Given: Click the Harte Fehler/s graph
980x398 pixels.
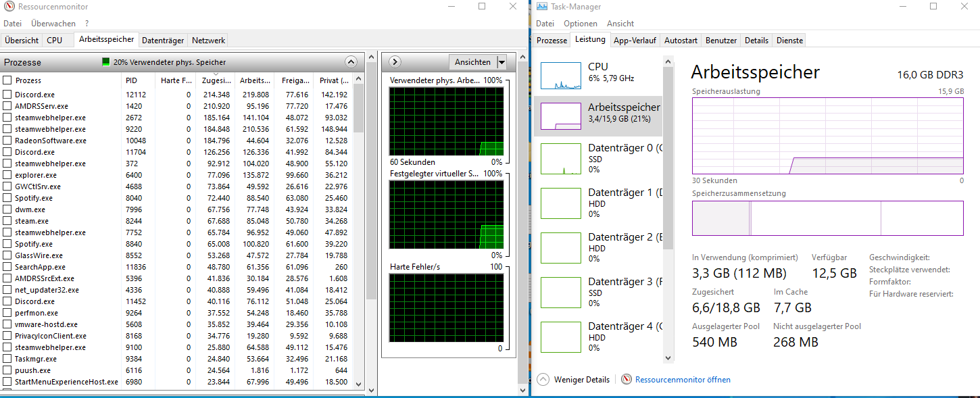Looking at the screenshot, I should [447, 307].
